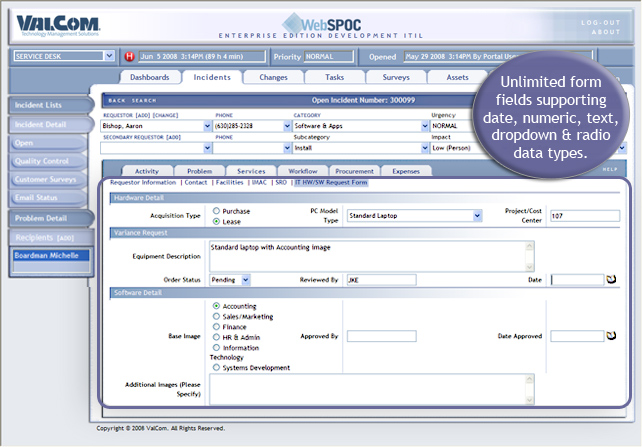Click the Facilities form link
This screenshot has height=447, width=642.
(x=229, y=183)
